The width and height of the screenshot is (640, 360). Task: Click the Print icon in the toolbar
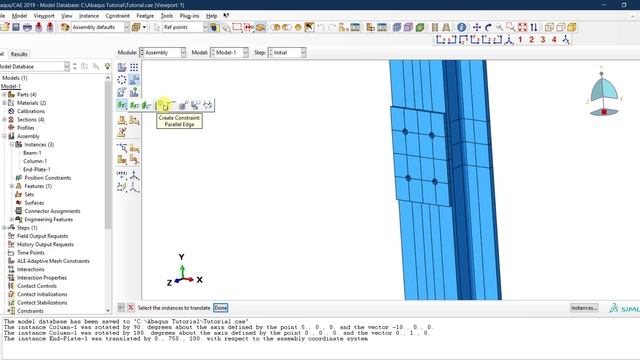[x=27, y=27]
